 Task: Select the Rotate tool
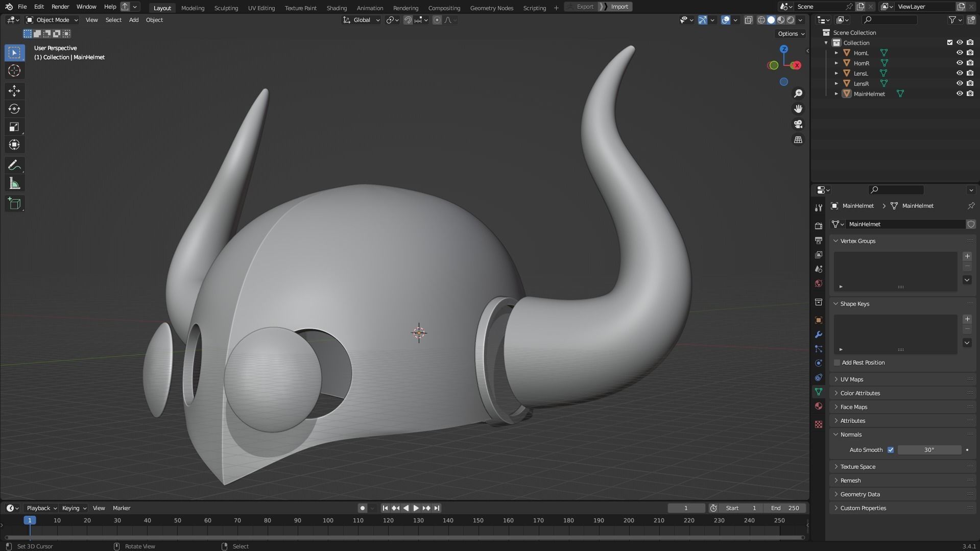[14, 109]
